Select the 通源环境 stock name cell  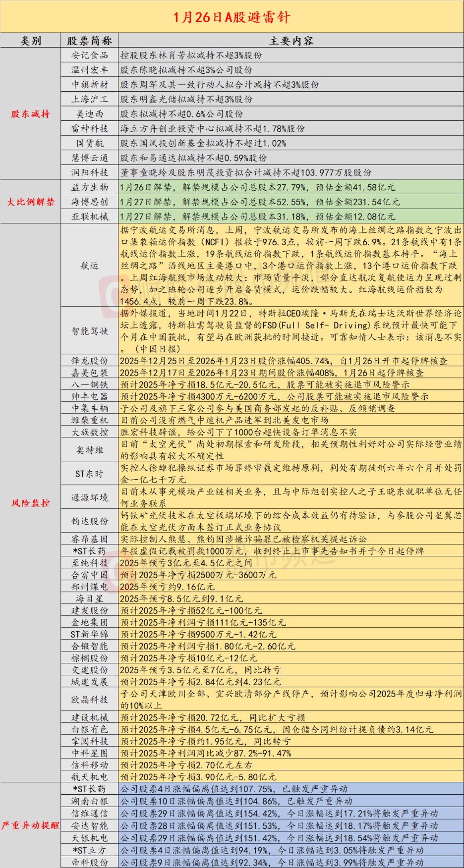pyautogui.click(x=89, y=497)
